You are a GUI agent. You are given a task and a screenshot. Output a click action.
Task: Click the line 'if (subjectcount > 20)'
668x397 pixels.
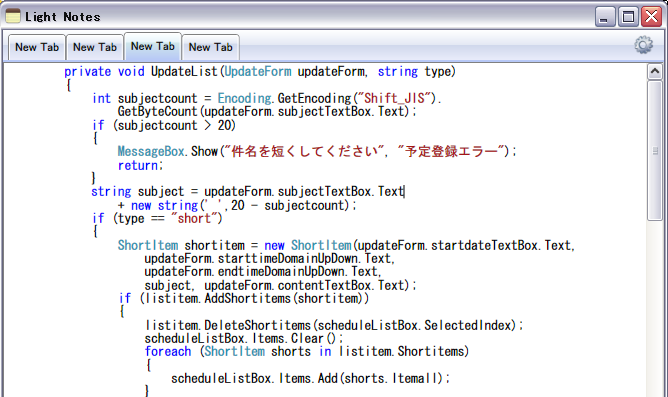pyautogui.click(x=164, y=125)
